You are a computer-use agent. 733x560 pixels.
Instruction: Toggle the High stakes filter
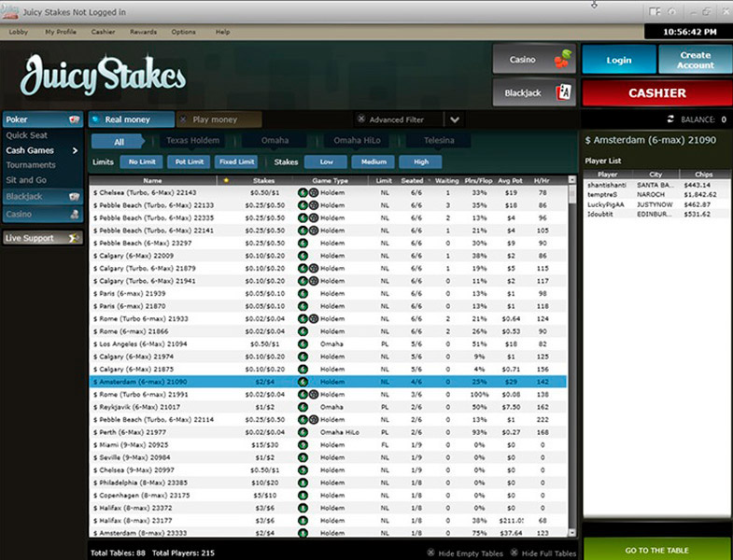[x=420, y=161]
